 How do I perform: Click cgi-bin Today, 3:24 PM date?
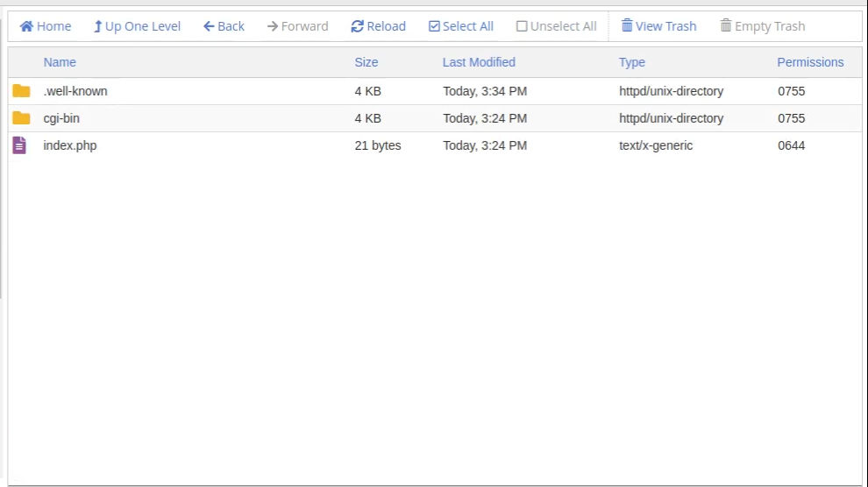point(485,118)
